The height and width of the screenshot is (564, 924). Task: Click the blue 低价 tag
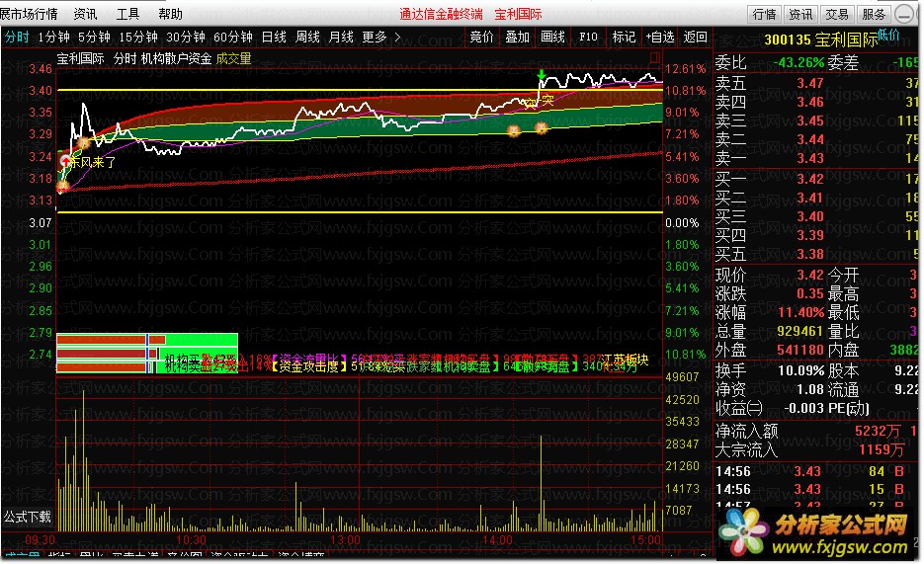click(x=888, y=35)
